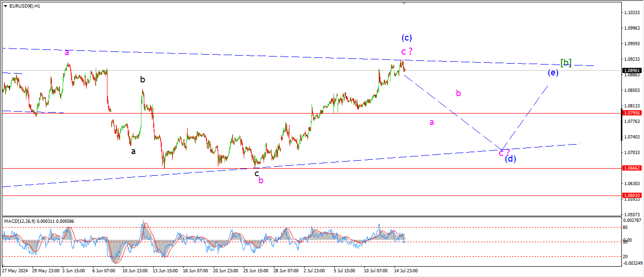This screenshot has height=277, width=644.
Task: Select the magenta 'a' label at top left
Action: [x=67, y=52]
